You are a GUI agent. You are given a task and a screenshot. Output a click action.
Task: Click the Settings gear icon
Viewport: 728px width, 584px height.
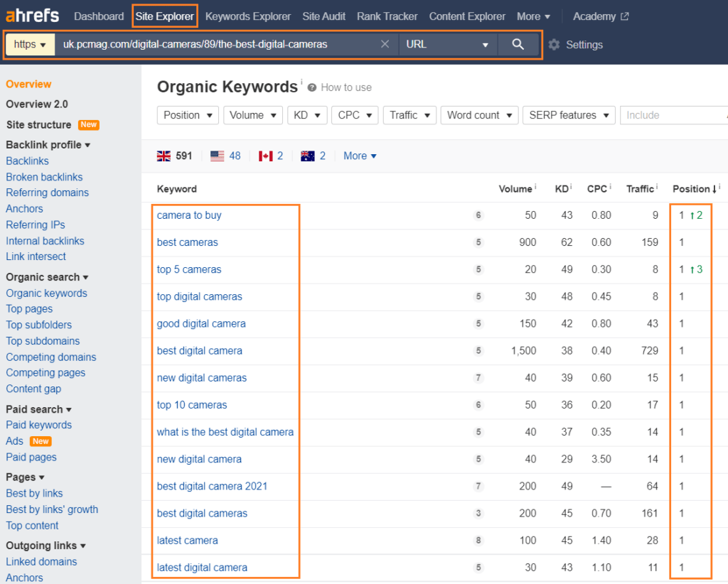click(x=554, y=45)
